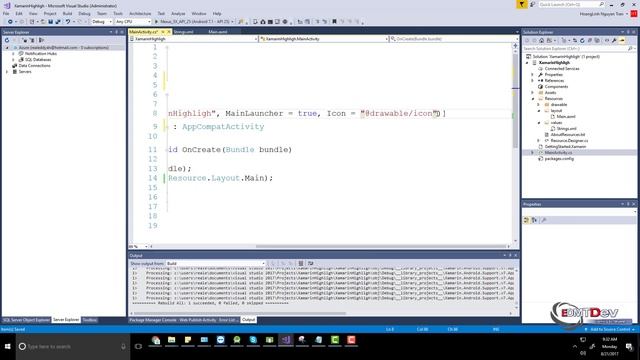Expand the References node in Solution Explorer
The image size is (640, 360).
(532, 81)
